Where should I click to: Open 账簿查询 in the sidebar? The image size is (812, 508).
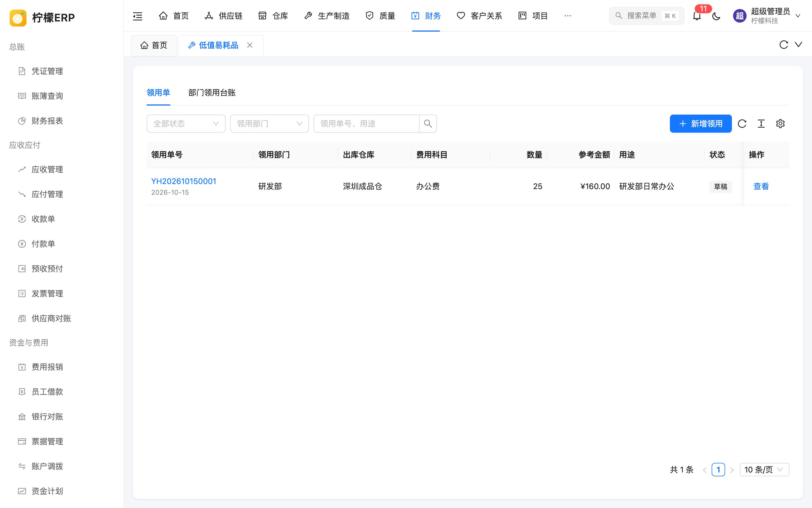pyautogui.click(x=62, y=96)
